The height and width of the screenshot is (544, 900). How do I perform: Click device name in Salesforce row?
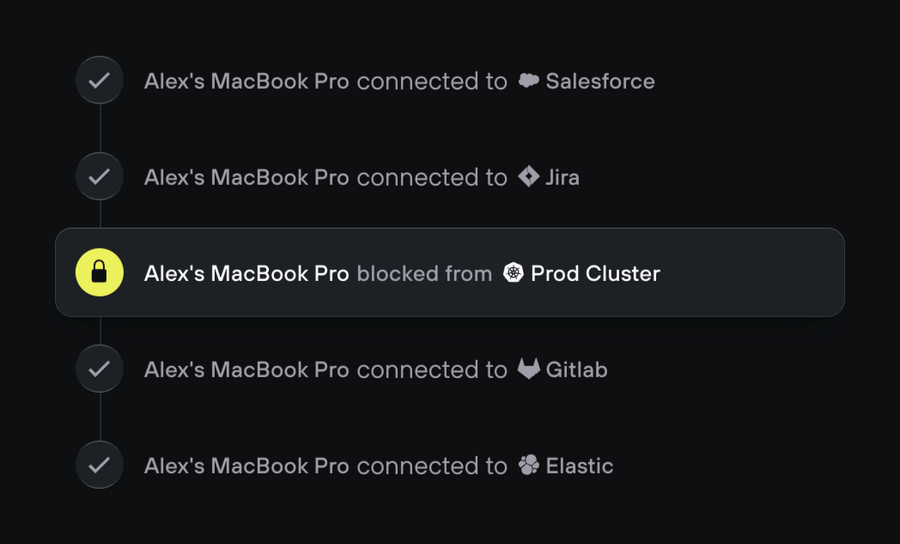pyautogui.click(x=246, y=81)
